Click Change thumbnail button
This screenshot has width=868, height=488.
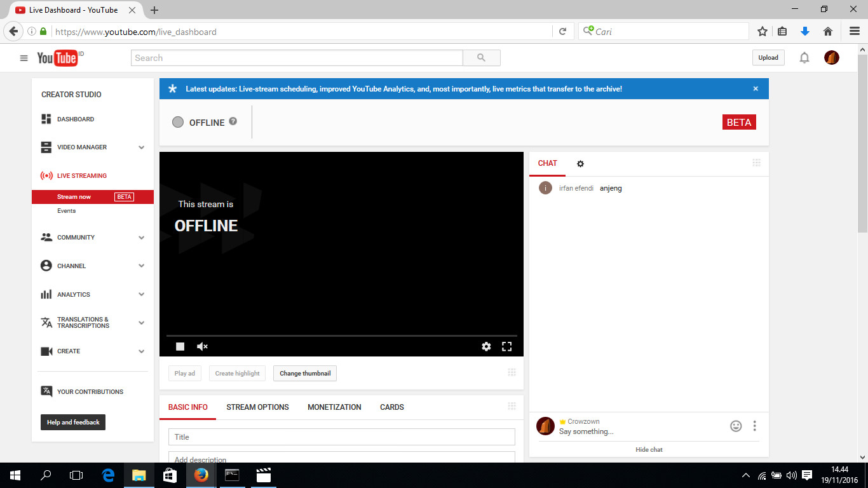pyautogui.click(x=305, y=374)
